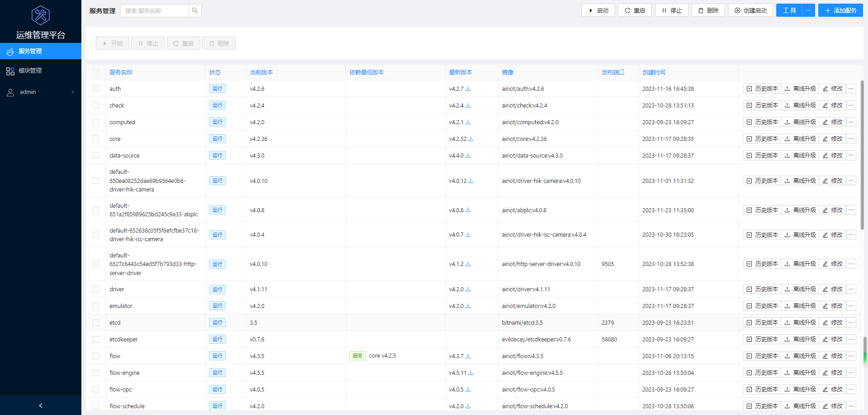Click the 添加服务 add service button
Viewport: 868px width, 415px height.
(x=840, y=10)
